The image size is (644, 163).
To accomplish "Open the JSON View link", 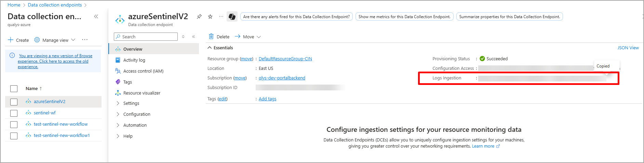I will point(628,48).
